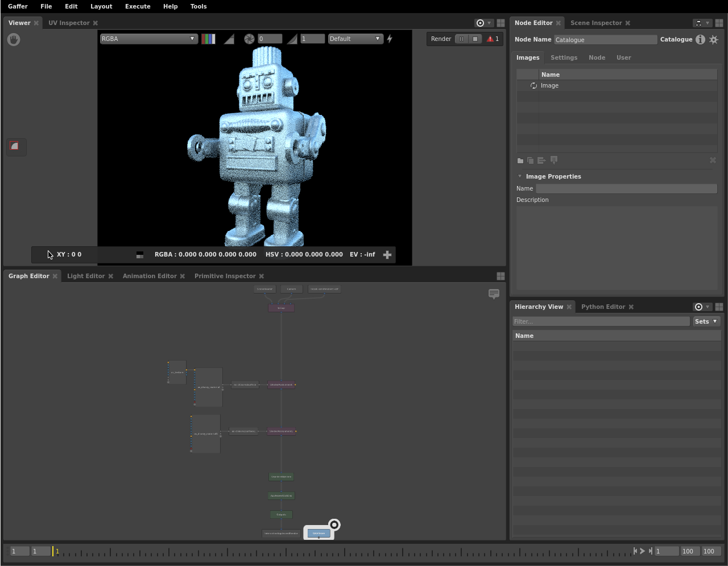Viewport: 728px width, 566px height.
Task: Switch to the Light Editor tab
Action: [x=86, y=276]
